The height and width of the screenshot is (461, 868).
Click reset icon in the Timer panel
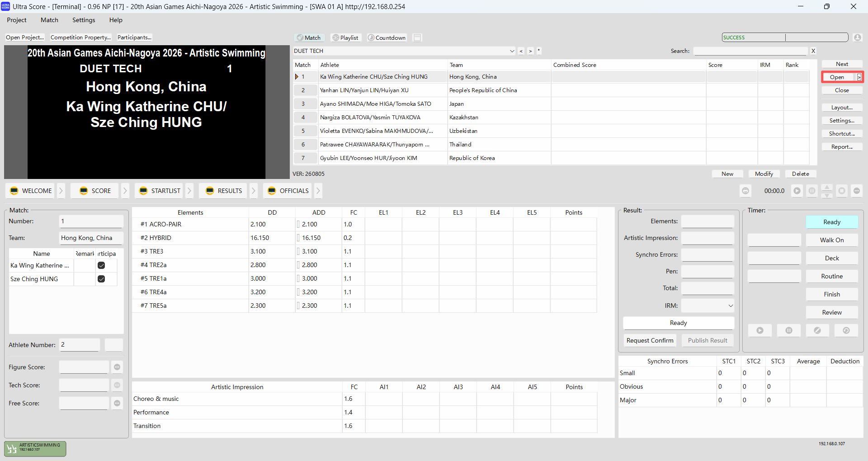click(x=846, y=330)
